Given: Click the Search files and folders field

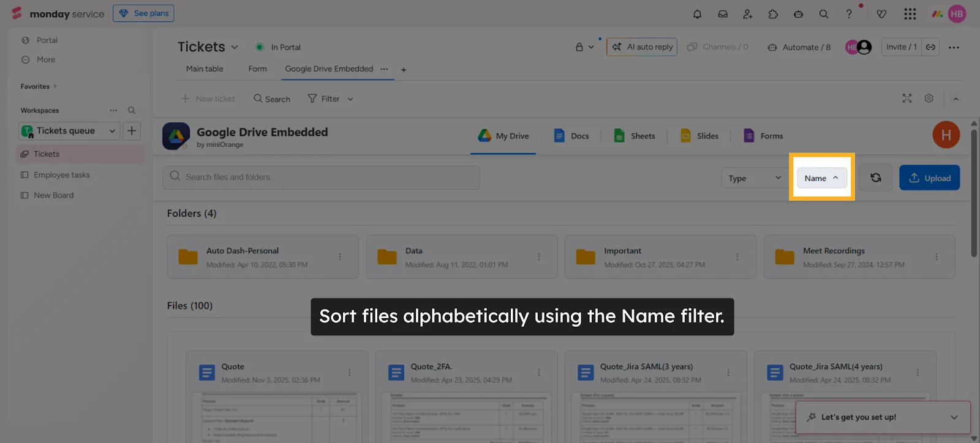Looking at the screenshot, I should pos(321,177).
